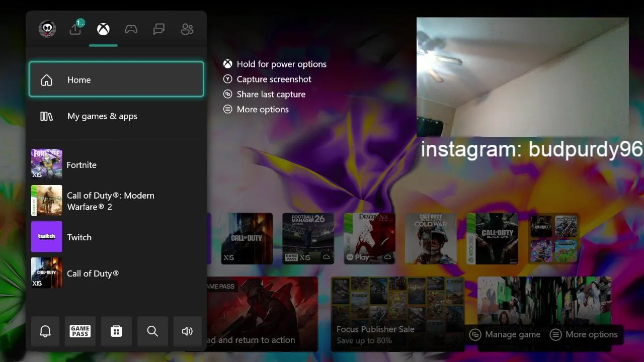Viewport: 644px width, 362px height.
Task: Open the notifications bell
Action: tap(45, 331)
